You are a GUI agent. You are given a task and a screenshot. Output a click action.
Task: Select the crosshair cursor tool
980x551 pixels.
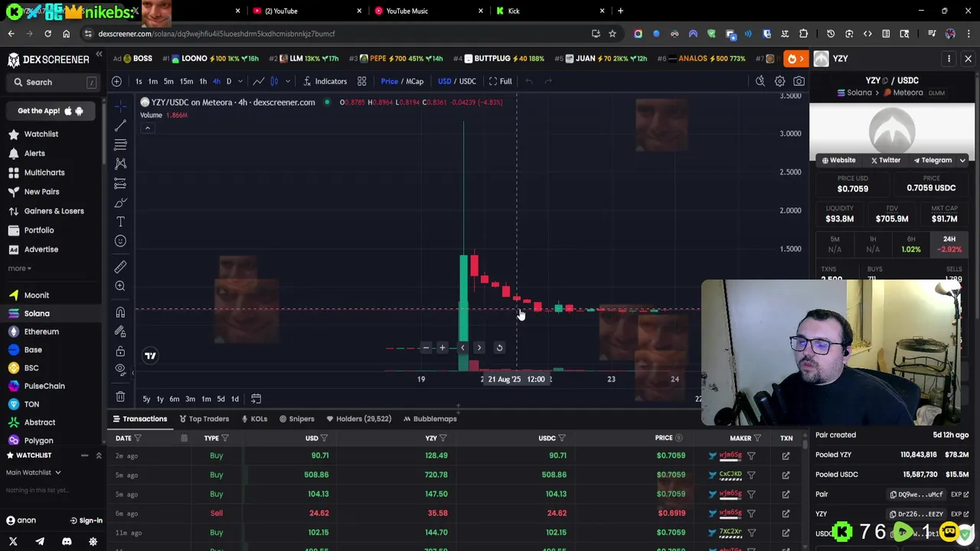(120, 106)
